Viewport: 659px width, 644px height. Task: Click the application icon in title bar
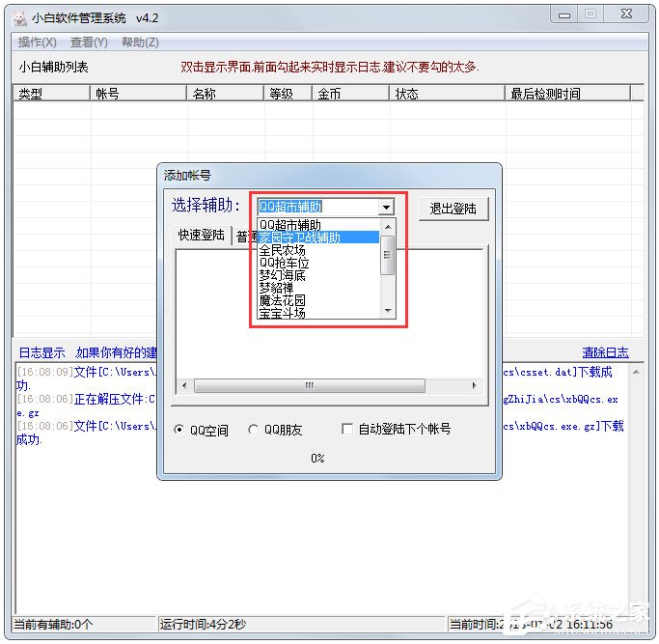click(19, 18)
